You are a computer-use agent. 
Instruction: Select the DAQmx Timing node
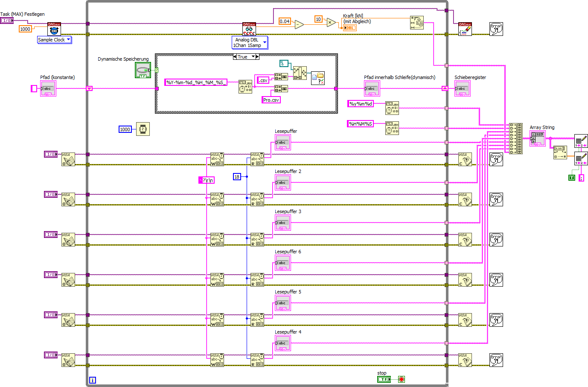click(54, 29)
